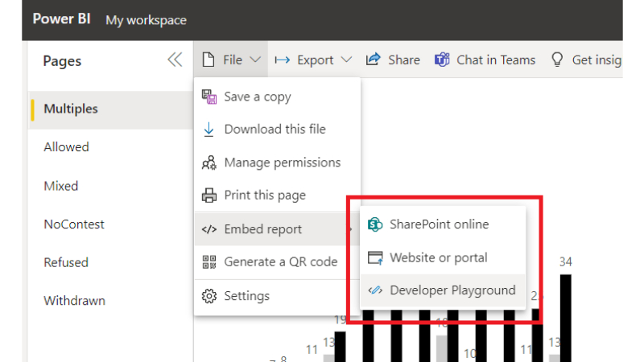Select Developer Playground option

tap(443, 290)
